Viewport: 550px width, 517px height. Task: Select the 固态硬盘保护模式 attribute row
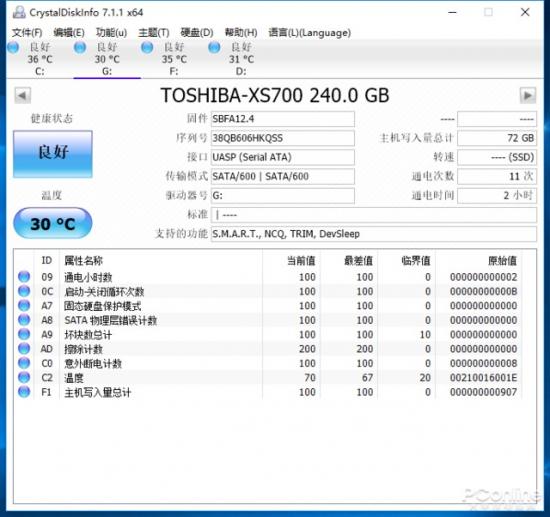click(269, 306)
